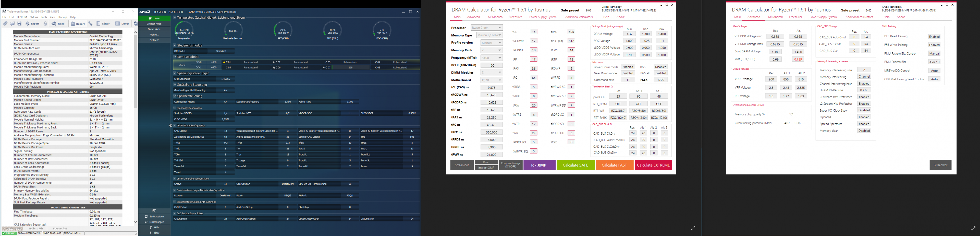Image resolution: width=980 pixels, height=236 pixels.
Task: Click the FCLK value field showing 1700
Action: 660,79
